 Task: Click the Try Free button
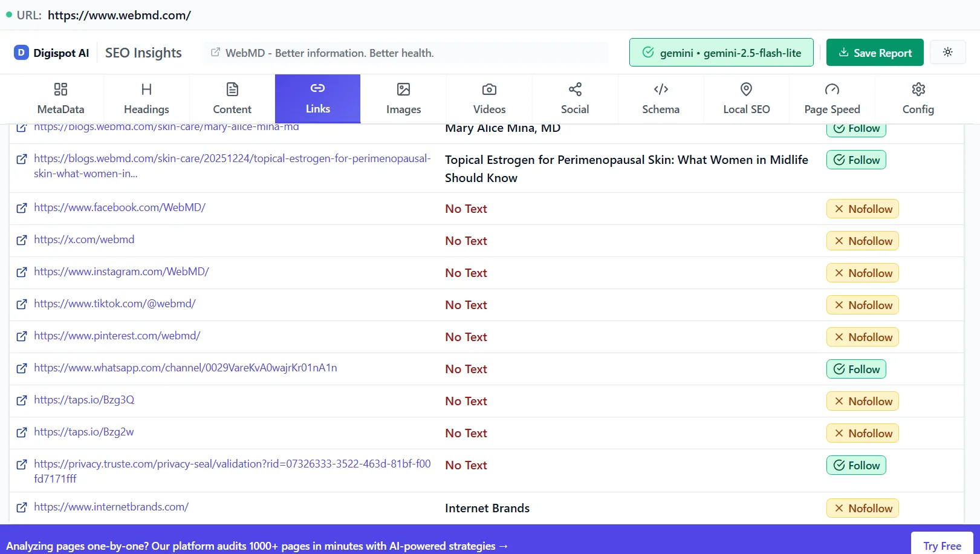click(942, 546)
